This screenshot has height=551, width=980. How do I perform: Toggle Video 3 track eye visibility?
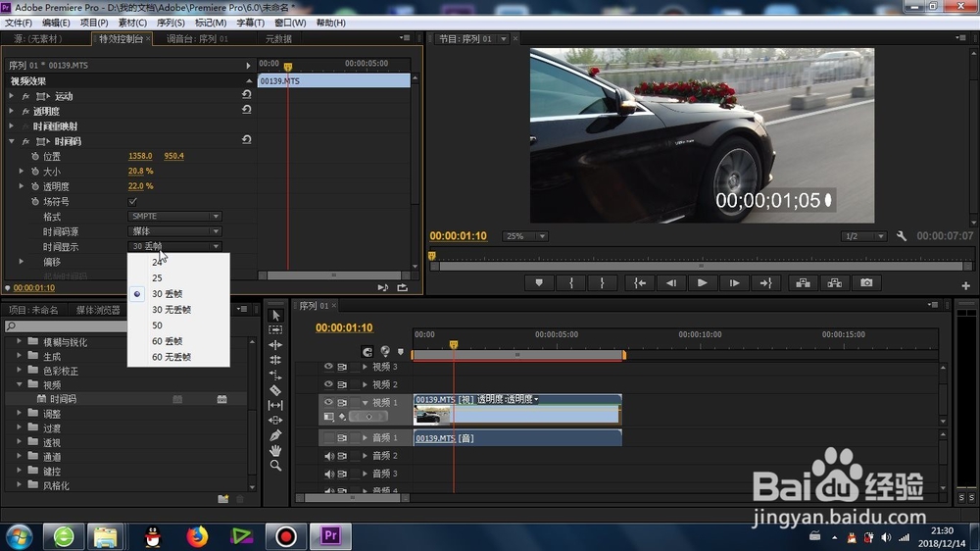(328, 367)
